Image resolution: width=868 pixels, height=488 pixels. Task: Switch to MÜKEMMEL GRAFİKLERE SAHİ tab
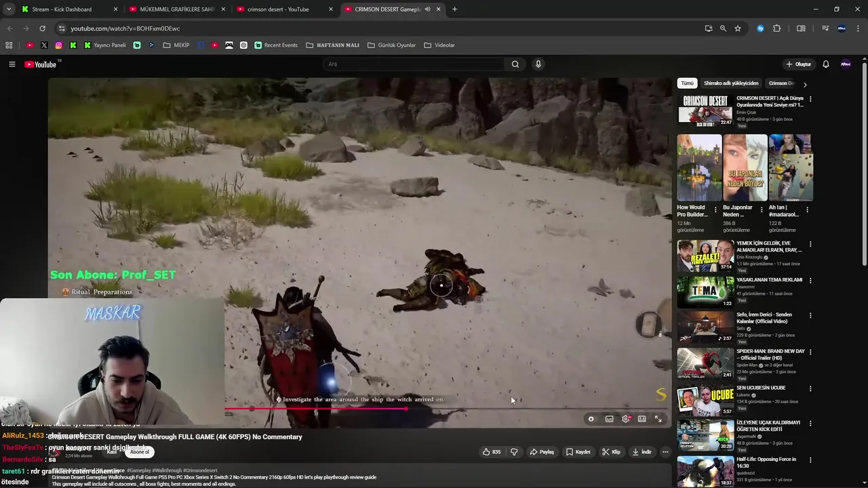point(177,9)
